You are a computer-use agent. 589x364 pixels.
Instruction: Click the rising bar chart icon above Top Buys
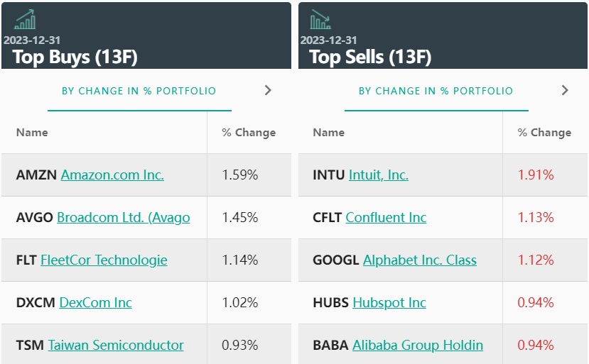(25, 20)
